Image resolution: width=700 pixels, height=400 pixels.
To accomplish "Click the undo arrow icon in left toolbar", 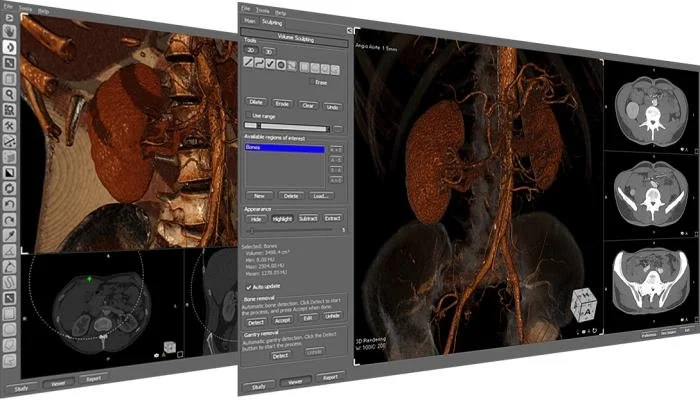I will pyautogui.click(x=9, y=204).
